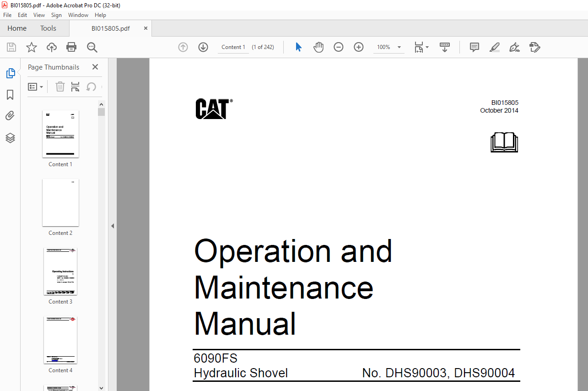Open the View menu
The image size is (588, 391).
[x=39, y=15]
